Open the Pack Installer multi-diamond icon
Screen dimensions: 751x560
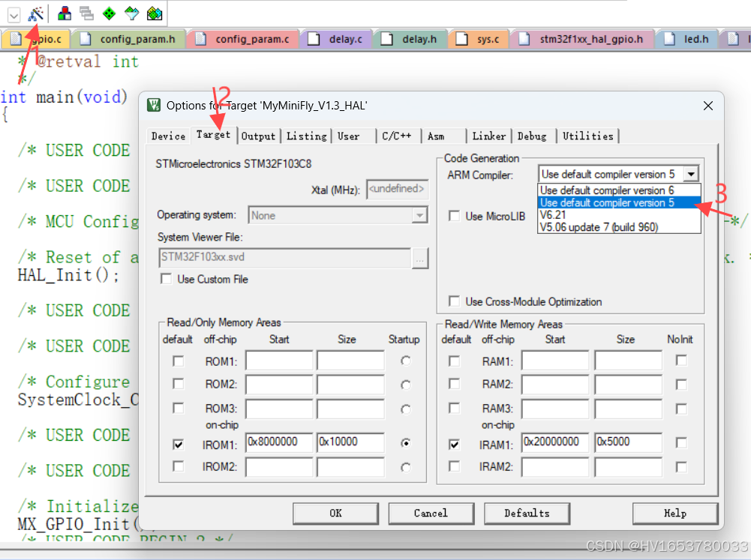[x=153, y=13]
